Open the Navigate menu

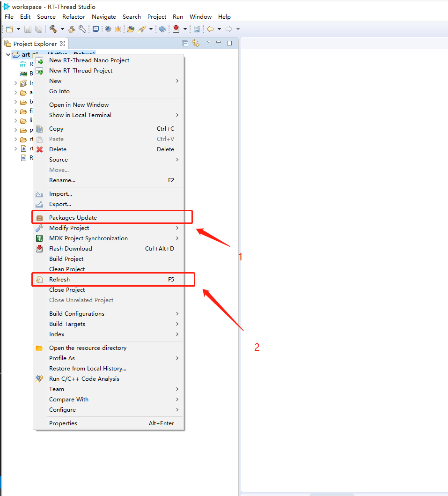click(104, 17)
